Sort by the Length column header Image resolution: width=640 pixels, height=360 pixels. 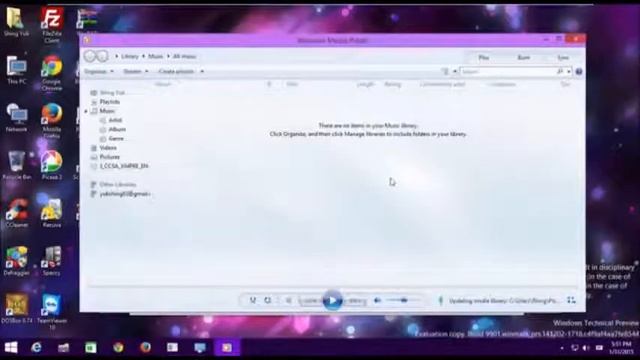click(x=365, y=84)
